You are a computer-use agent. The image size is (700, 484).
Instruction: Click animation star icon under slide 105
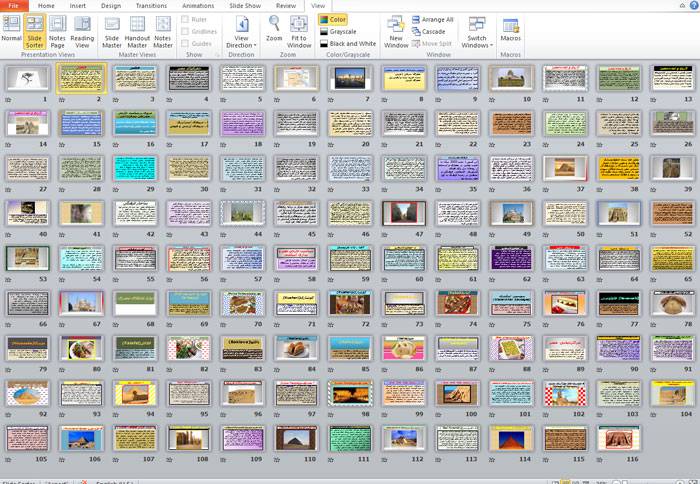8,459
